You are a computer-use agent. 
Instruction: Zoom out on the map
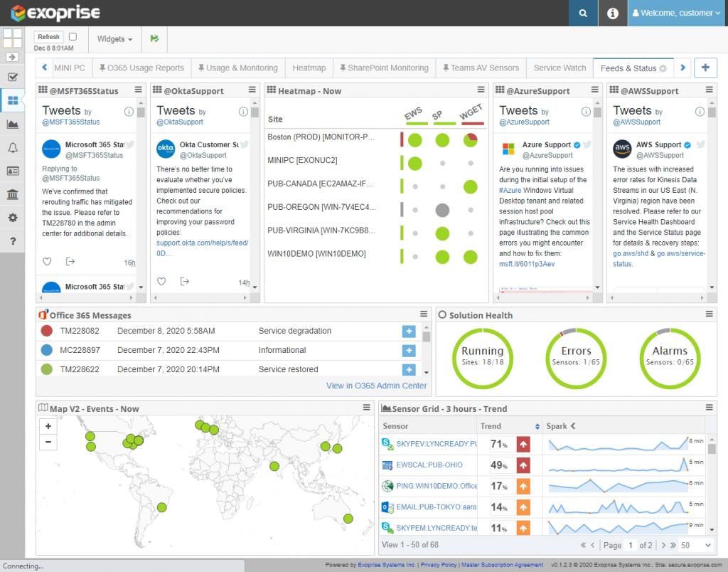click(x=48, y=442)
